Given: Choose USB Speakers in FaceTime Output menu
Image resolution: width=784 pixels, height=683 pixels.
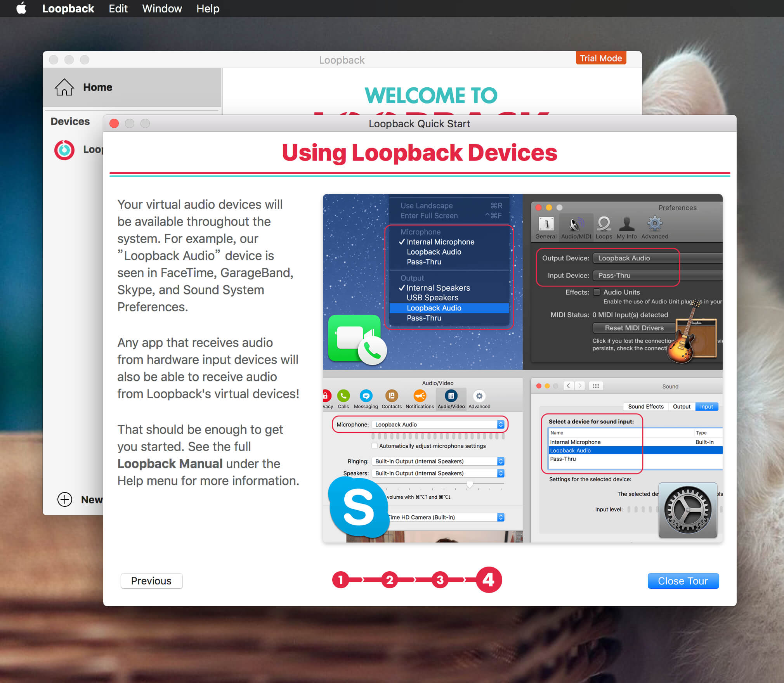Looking at the screenshot, I should 449,298.
